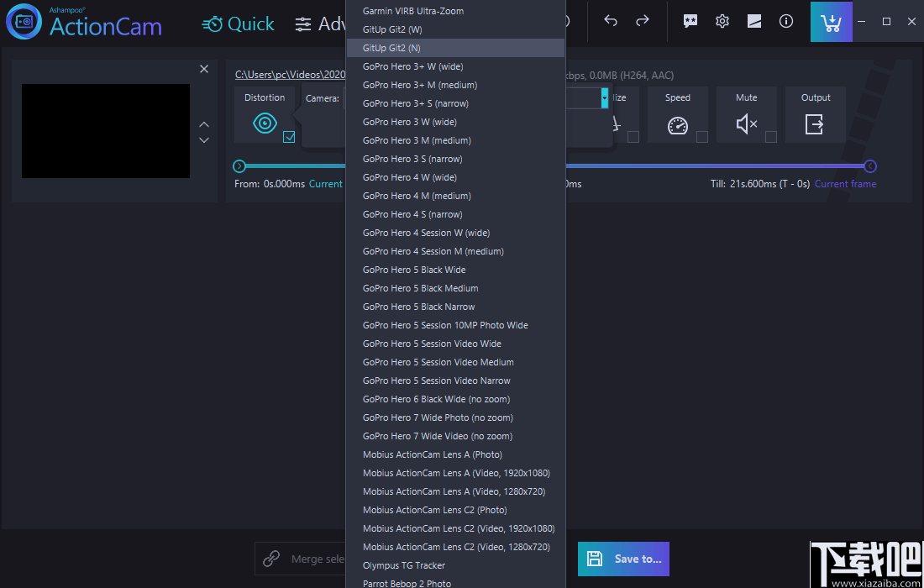Select Mobius Lens A (Video, 1280x720)
This screenshot has width=924, height=588.
[455, 491]
